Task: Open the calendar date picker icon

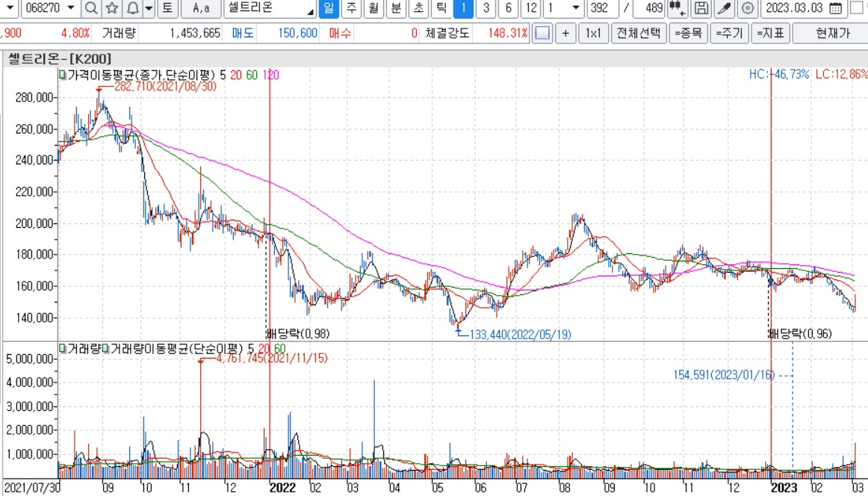Action: (x=837, y=7)
